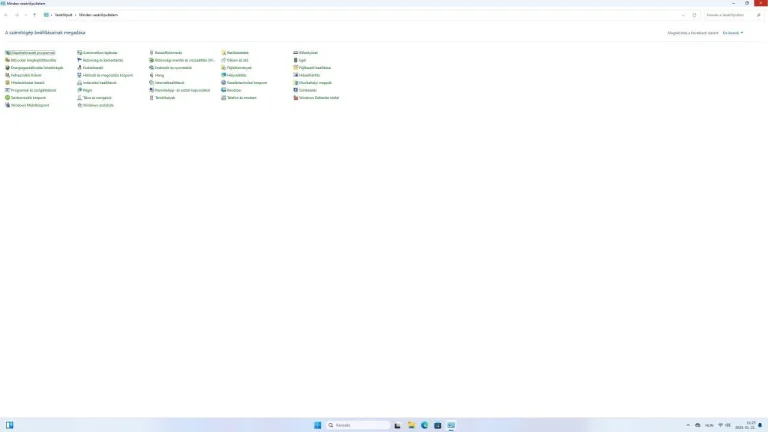This screenshot has width=768, height=432.
Task: Open Dátum és idő settings
Action: click(x=235, y=60)
